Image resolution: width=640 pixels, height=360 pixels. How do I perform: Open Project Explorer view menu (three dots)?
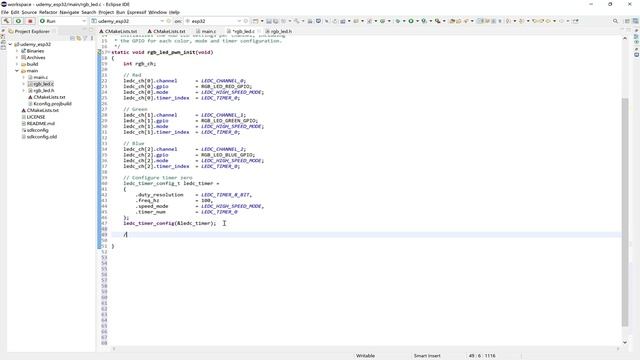[x=92, y=38]
